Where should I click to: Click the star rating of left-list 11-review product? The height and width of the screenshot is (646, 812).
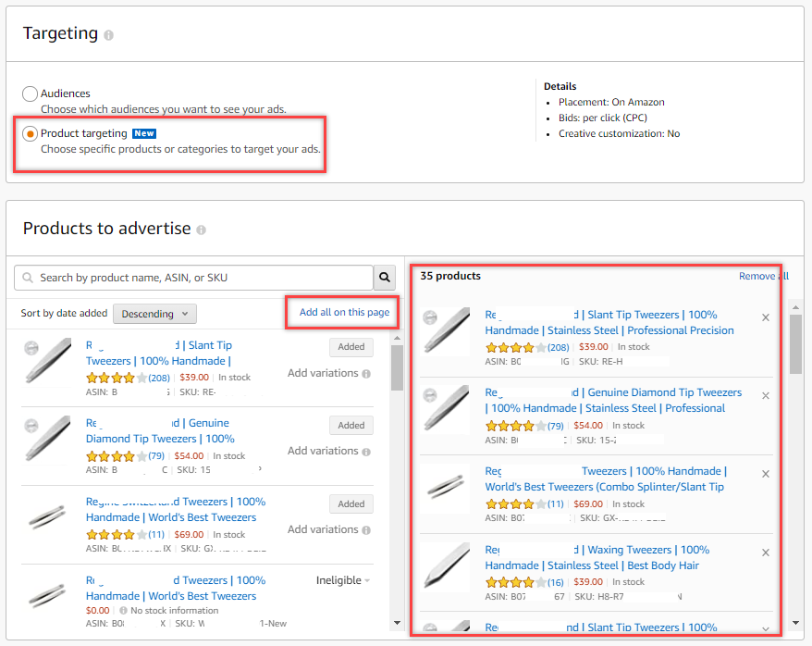pos(117,534)
